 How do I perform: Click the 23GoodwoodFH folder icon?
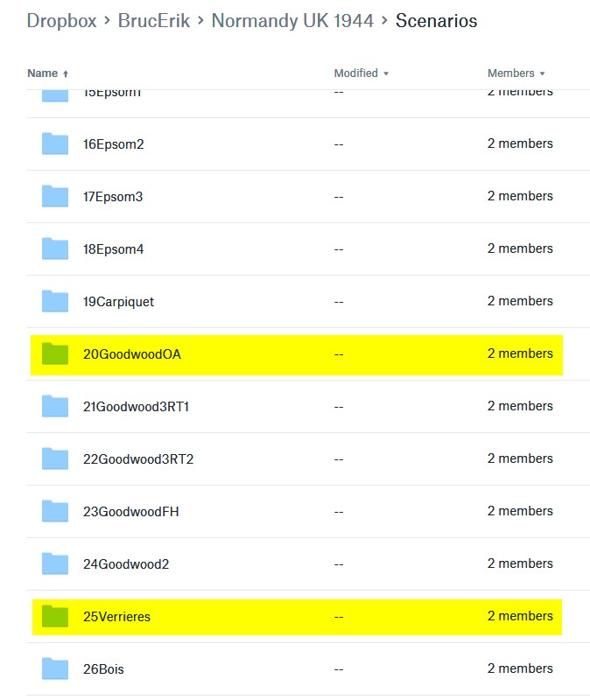[54, 512]
